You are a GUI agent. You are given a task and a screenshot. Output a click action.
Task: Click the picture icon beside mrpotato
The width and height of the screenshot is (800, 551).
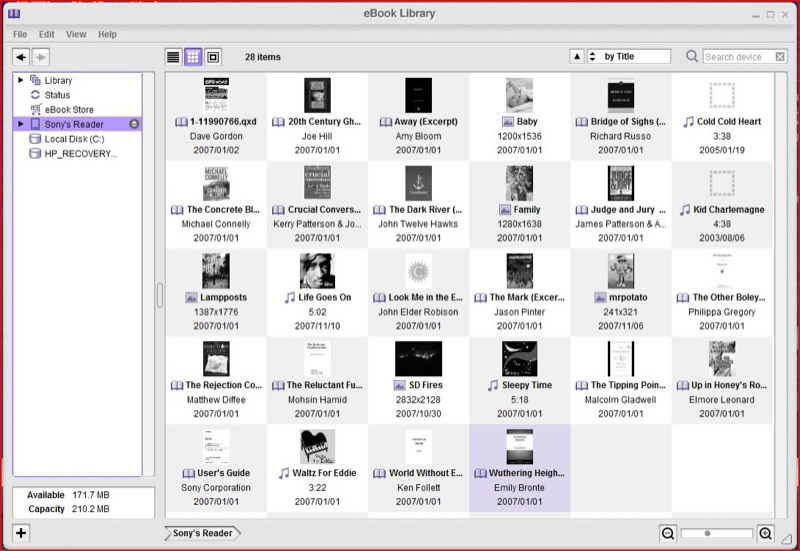600,297
